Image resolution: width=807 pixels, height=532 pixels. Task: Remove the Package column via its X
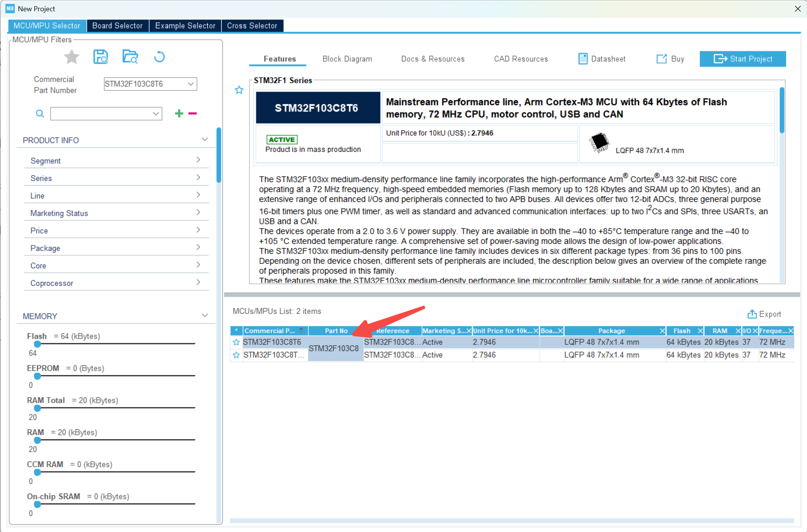tap(662, 331)
